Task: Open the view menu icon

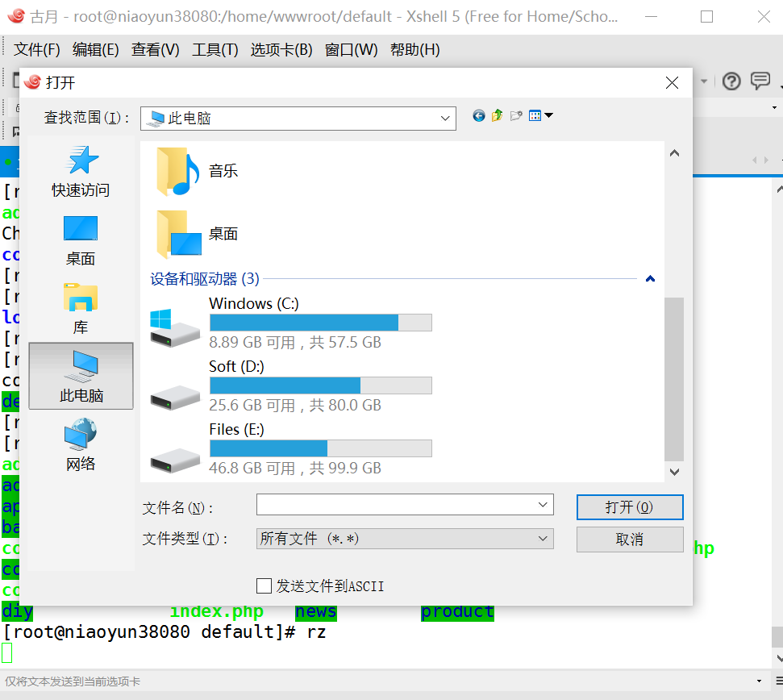Action: 540,116
